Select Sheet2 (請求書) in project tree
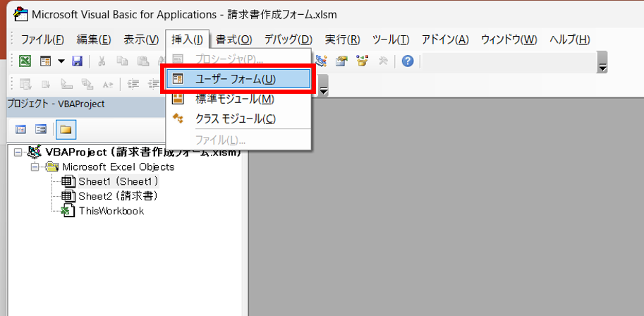Screen dimensions: 644x316 pos(117,195)
